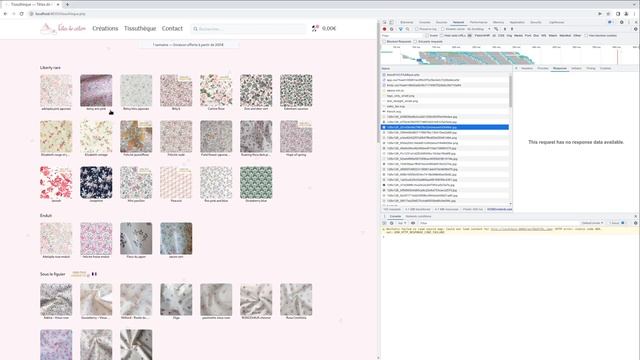Filter requests by Img type
Screen dimensions: 640x360
pos(509,36)
